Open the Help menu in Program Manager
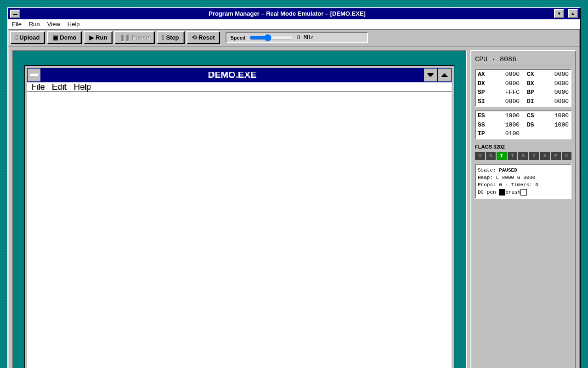Viewport: 588px width, 368px height. coord(73,24)
